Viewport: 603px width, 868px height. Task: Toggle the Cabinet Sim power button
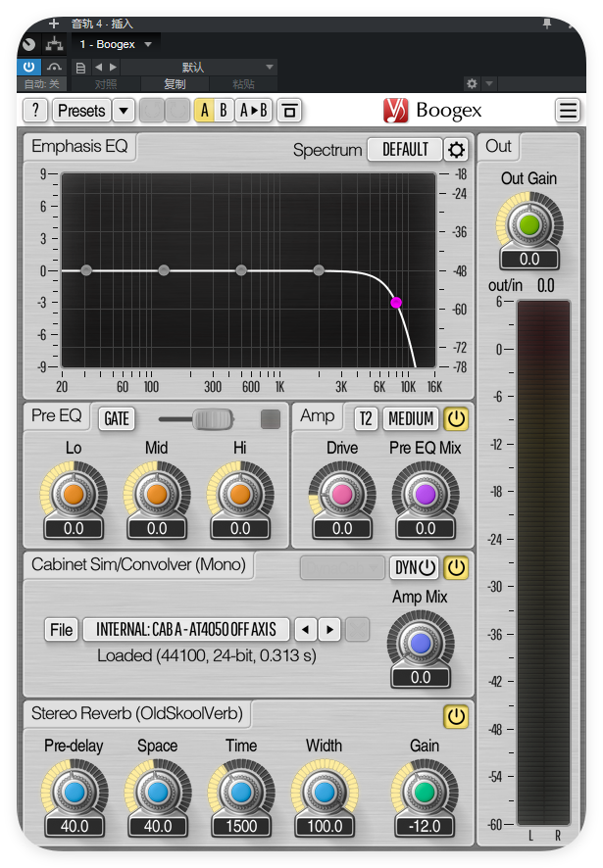click(456, 567)
